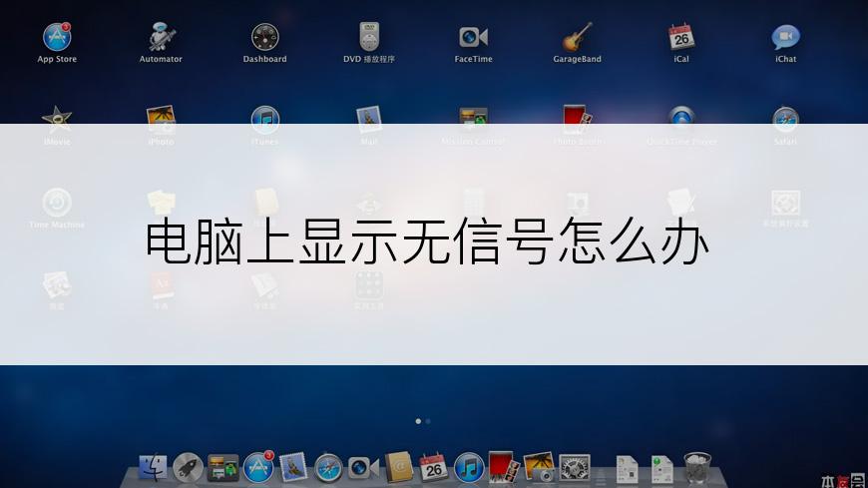Open Photo Booth from the Dock
The height and width of the screenshot is (488, 868).
click(x=504, y=467)
